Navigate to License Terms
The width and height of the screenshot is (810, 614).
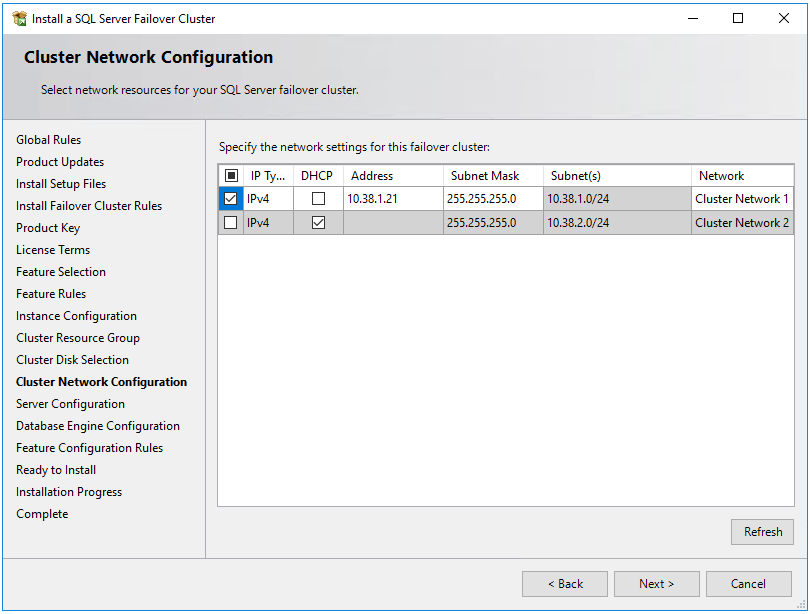click(52, 249)
